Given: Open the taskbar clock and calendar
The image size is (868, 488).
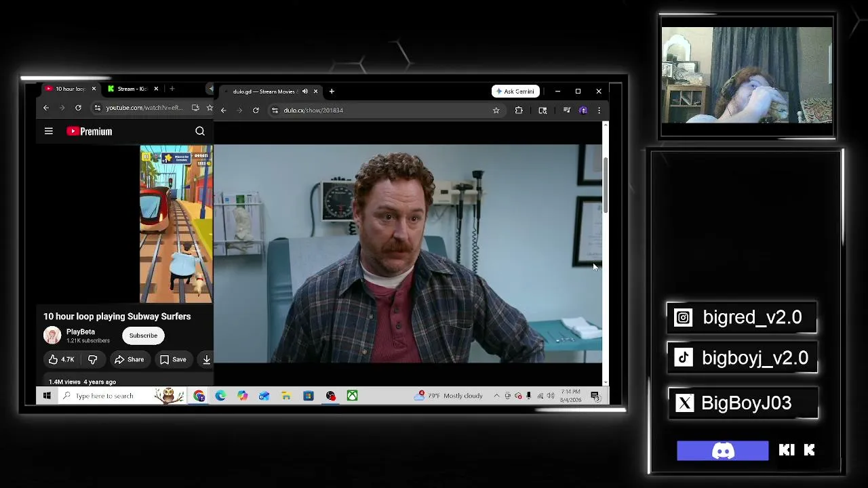Looking at the screenshot, I should pos(571,396).
